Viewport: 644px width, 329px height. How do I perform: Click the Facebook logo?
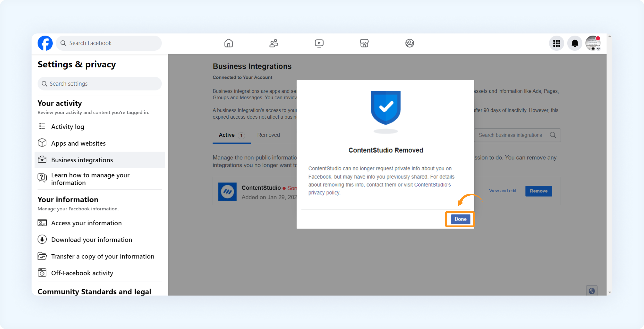[45, 43]
